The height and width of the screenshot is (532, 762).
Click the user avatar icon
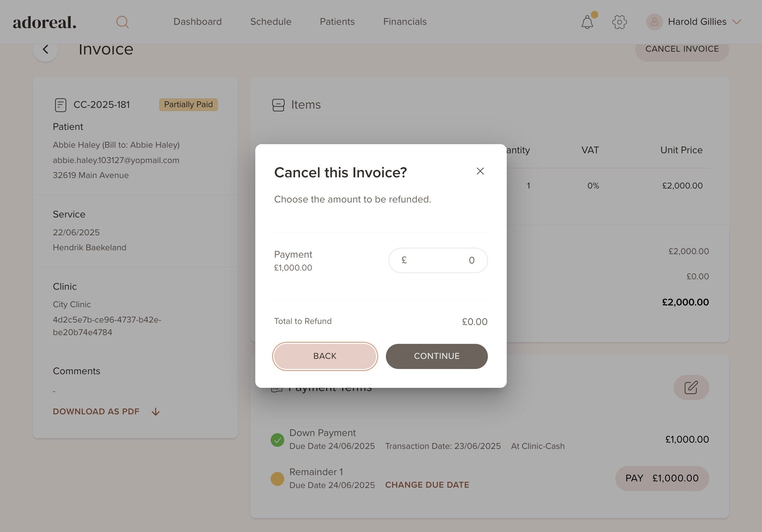tap(654, 22)
